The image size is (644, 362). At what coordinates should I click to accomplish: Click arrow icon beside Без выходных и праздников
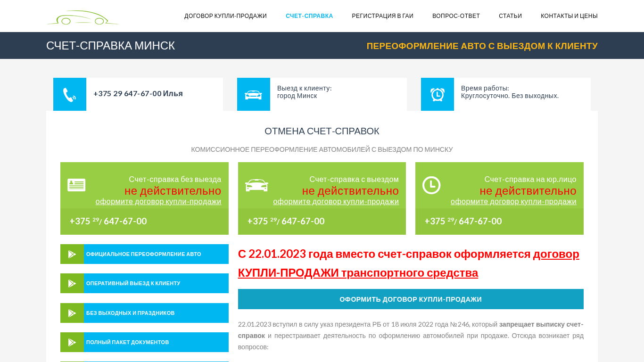click(72, 313)
